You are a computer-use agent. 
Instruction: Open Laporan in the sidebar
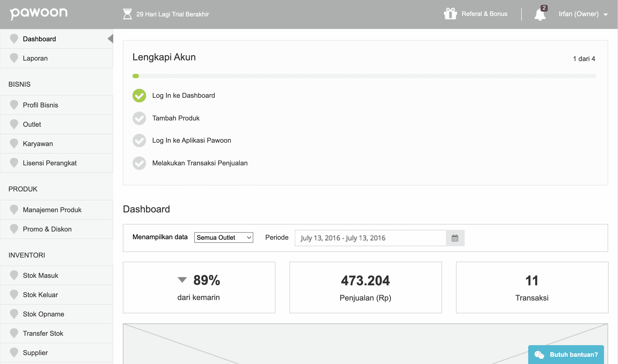pos(57,58)
